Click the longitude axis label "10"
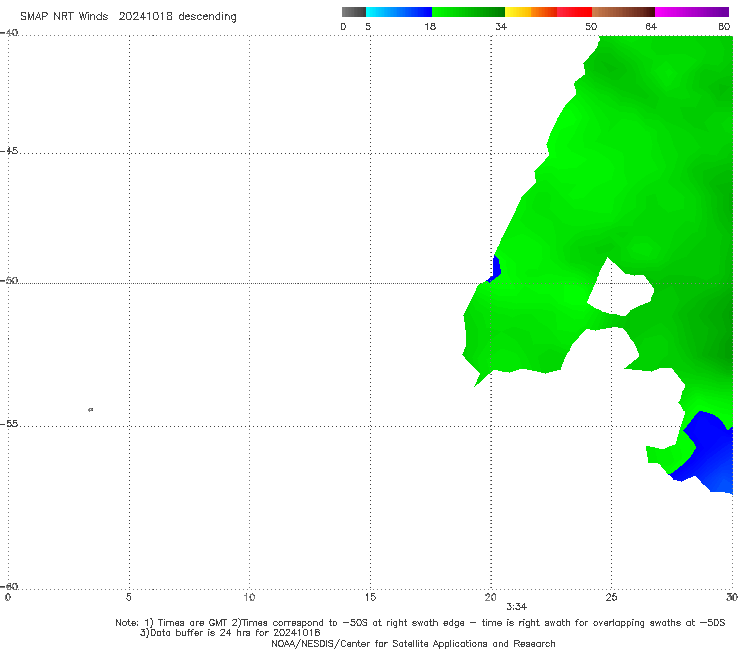 point(249,597)
